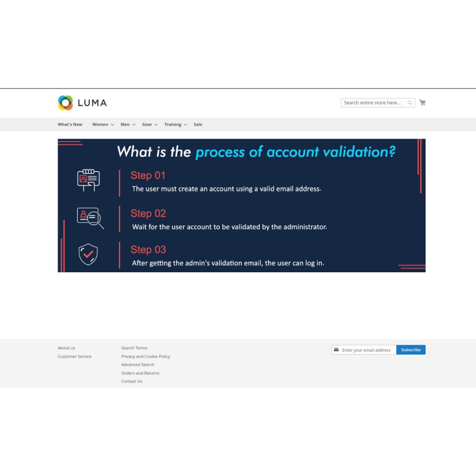Expand the Men menu dropdown

128,124
